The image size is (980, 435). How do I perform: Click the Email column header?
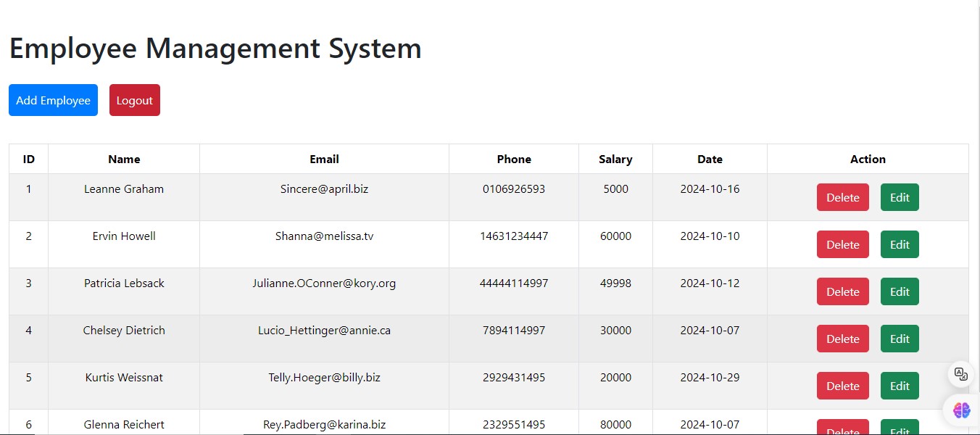324,159
